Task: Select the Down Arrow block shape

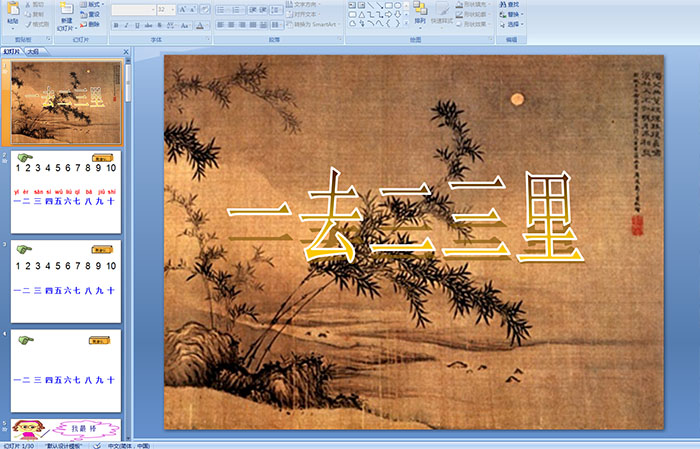Action: 397,15
